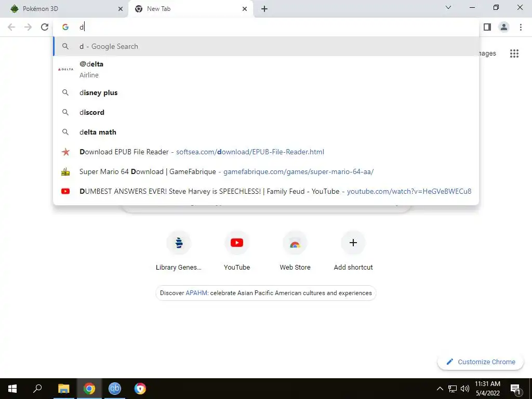This screenshot has width=532, height=399.
Task: Show hidden system tray icons
Action: pos(440,389)
